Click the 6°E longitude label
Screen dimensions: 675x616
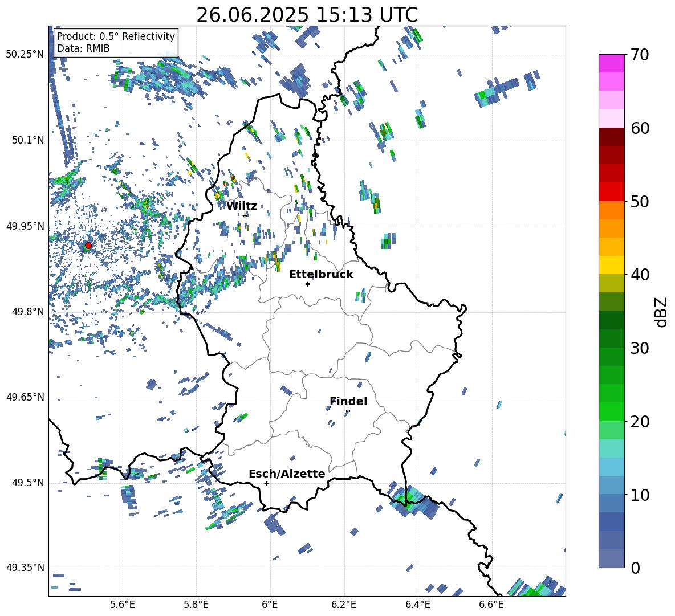(x=270, y=605)
